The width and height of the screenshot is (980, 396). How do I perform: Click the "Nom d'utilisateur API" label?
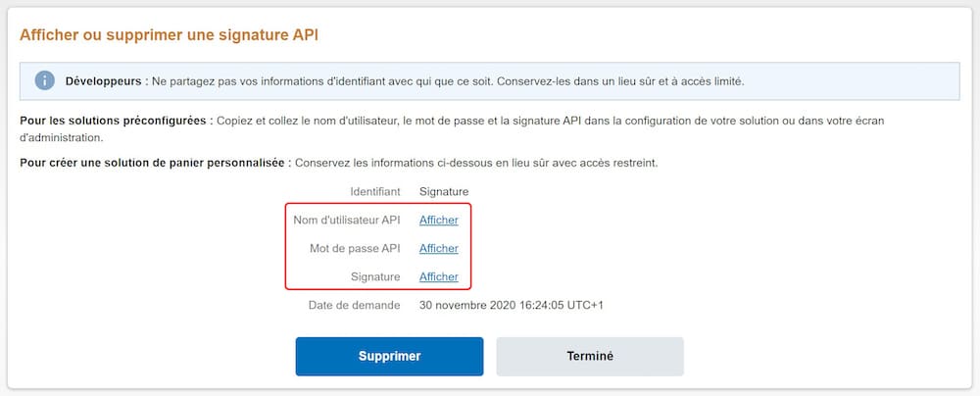[x=347, y=221]
